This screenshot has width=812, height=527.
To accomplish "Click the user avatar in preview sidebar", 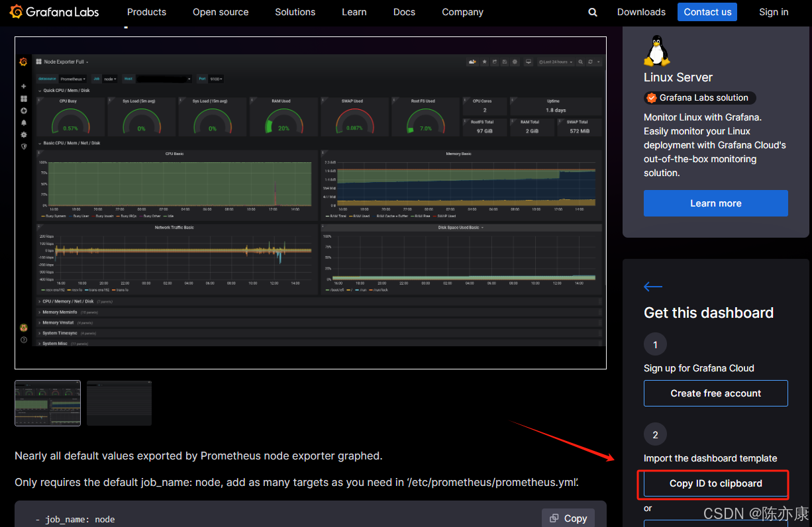I will [23, 328].
